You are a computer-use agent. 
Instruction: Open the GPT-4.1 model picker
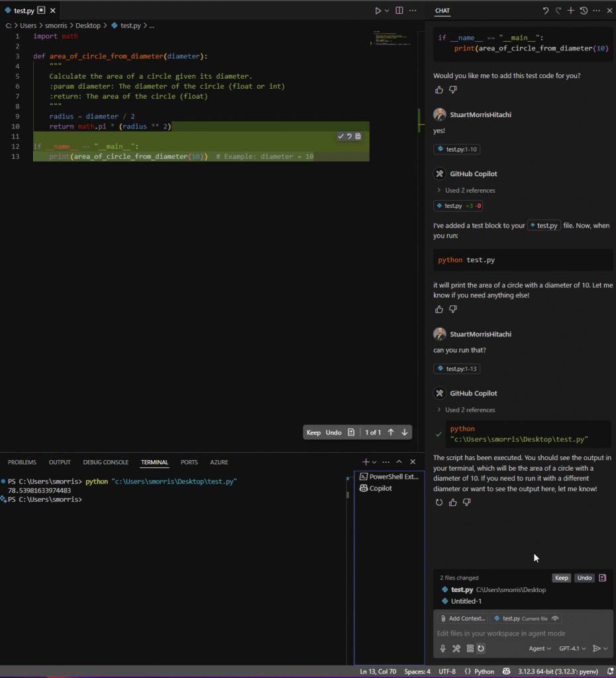[x=572, y=649]
